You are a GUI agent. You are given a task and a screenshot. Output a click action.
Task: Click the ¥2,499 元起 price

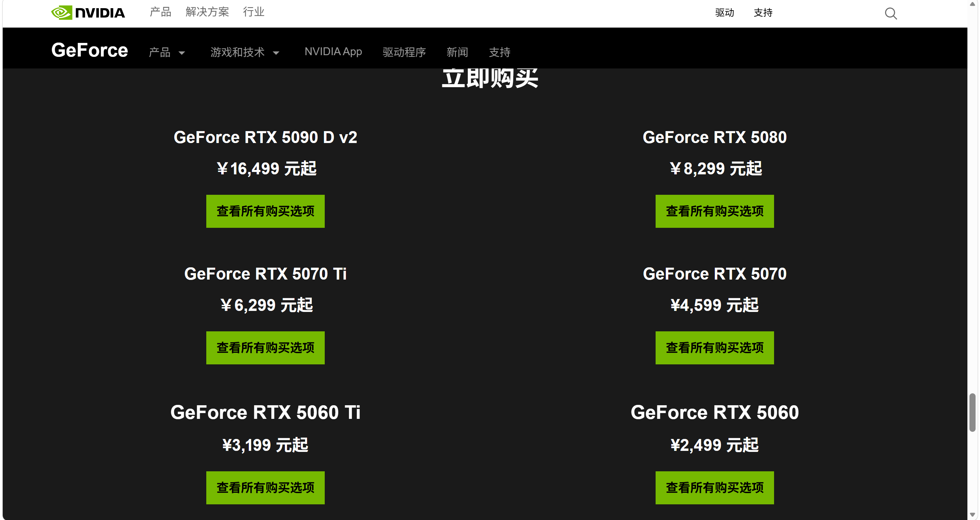[x=714, y=445]
